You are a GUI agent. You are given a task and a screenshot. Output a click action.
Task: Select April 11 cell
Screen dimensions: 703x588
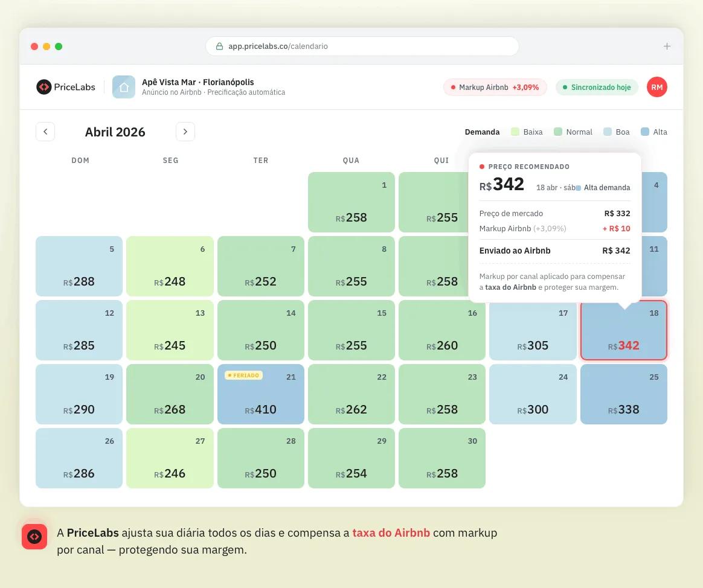point(655,266)
